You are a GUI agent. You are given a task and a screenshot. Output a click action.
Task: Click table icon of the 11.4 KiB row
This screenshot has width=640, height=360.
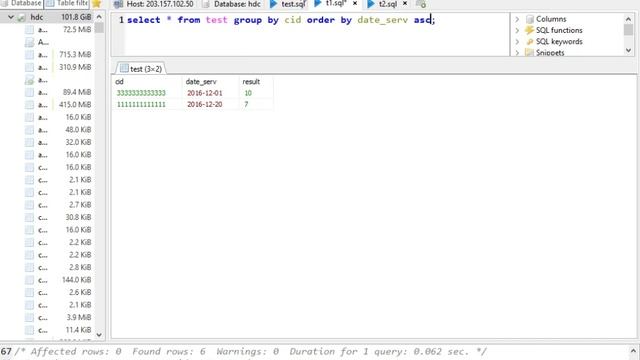[x=29, y=330]
